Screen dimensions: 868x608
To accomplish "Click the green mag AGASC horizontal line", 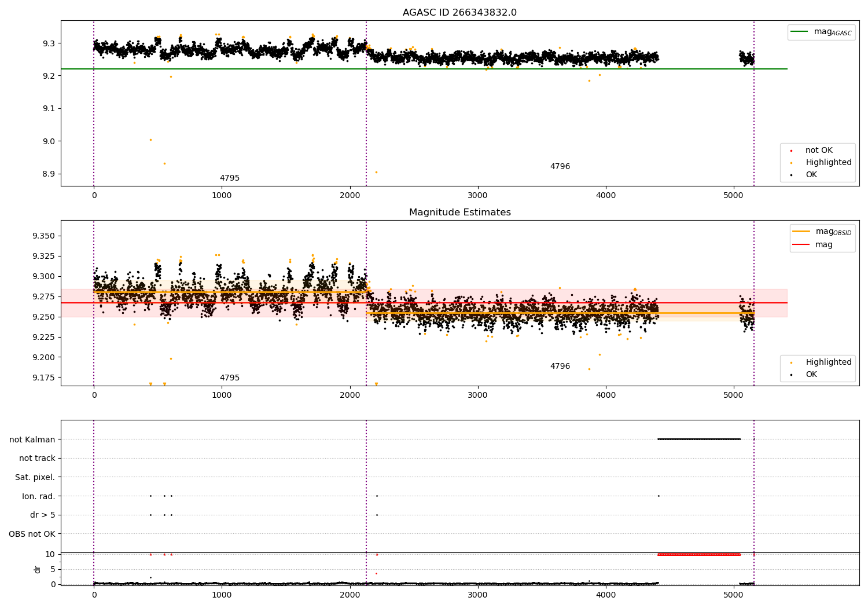I will pyautogui.click(x=424, y=69).
